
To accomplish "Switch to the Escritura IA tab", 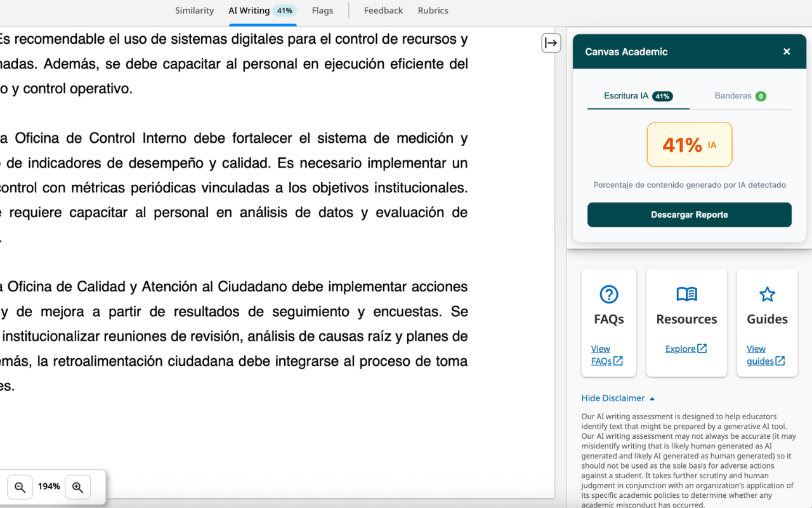I will click(x=638, y=96).
